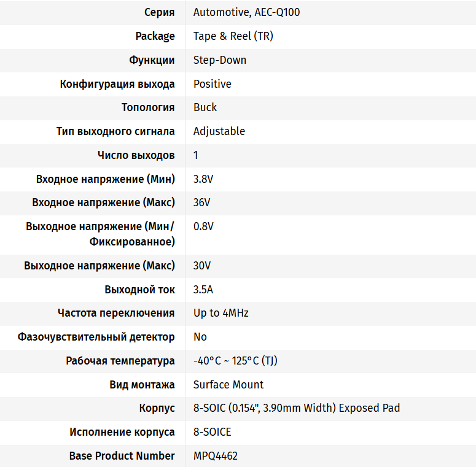The width and height of the screenshot is (476, 467).
Task: Click the 'Число выходов' row label
Action: coord(136,155)
